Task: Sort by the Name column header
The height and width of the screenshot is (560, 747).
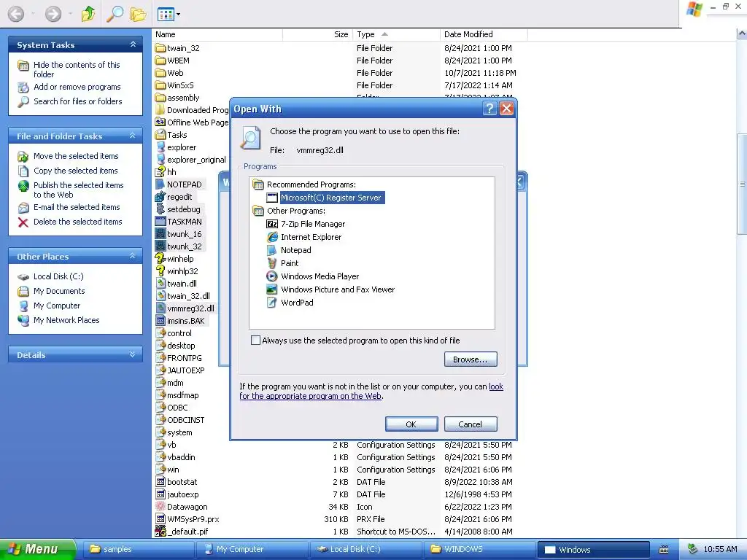Action: coord(217,34)
